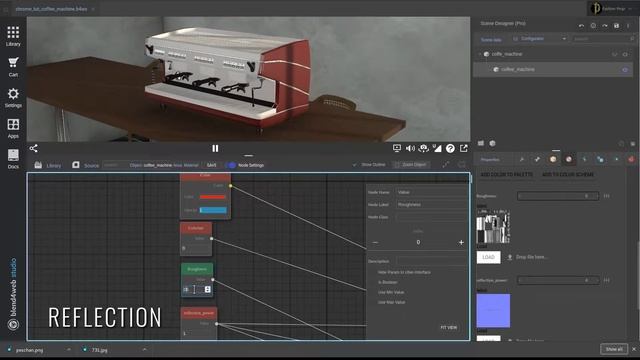The width and height of the screenshot is (640, 360).
Task: Adjust the reflection_power slider
Action: click(x=558, y=280)
